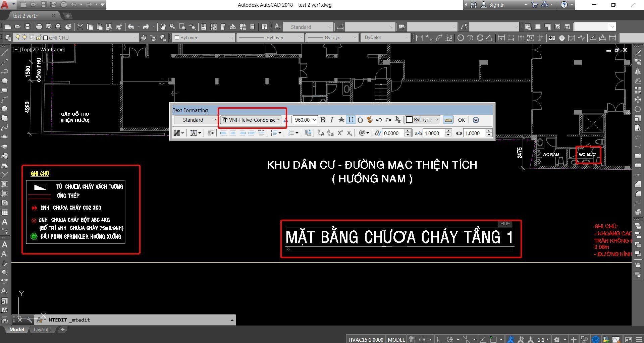Click the Pan hand tool

coord(163,27)
